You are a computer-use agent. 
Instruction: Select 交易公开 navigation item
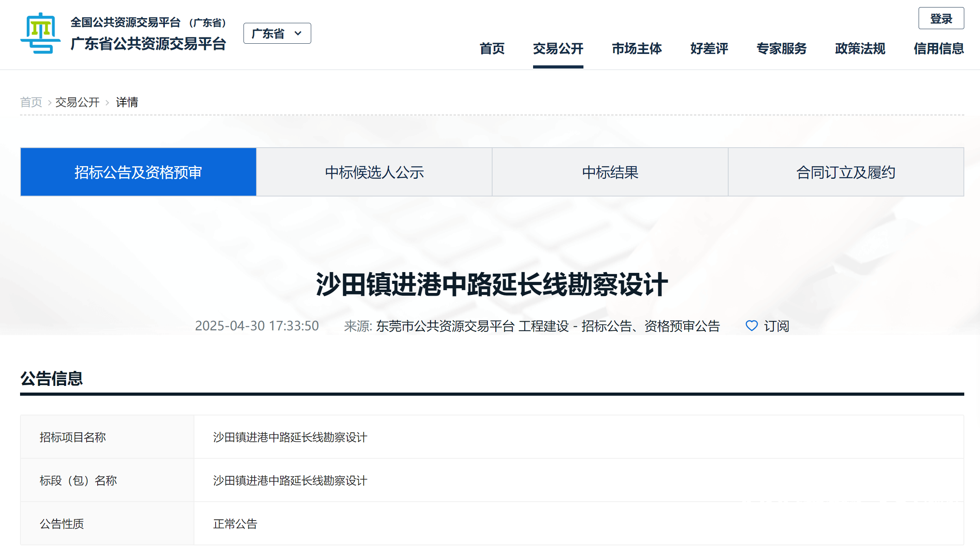tap(558, 48)
